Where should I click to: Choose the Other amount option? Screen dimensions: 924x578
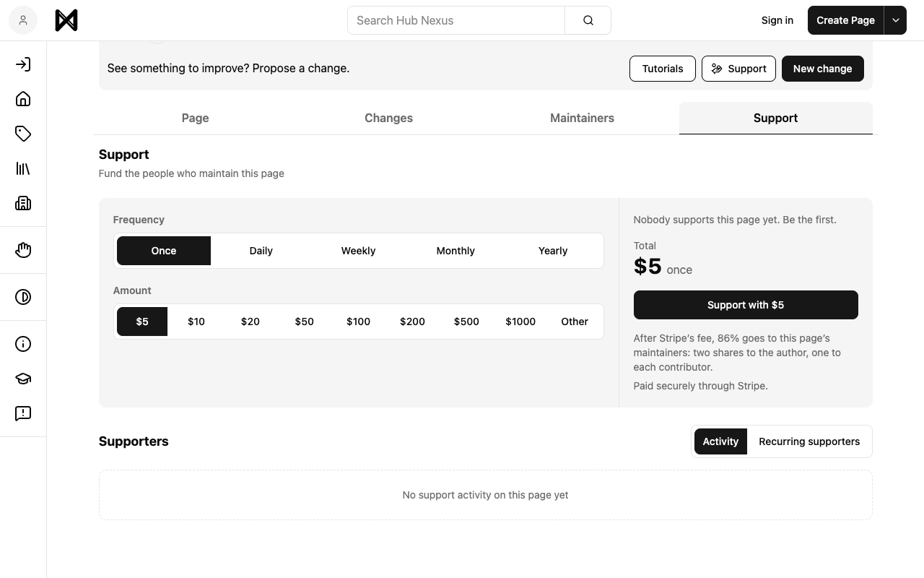click(575, 322)
